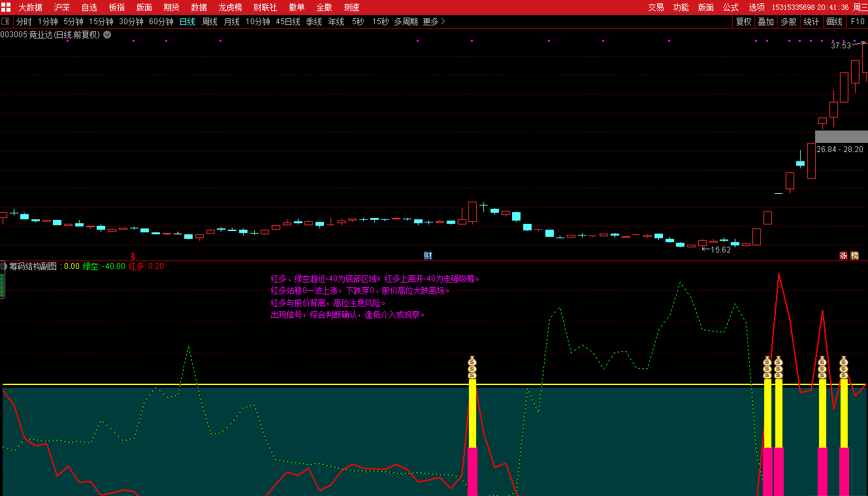Click the 绿空: -40.00 value
The height and width of the screenshot is (496, 868).
(x=104, y=266)
